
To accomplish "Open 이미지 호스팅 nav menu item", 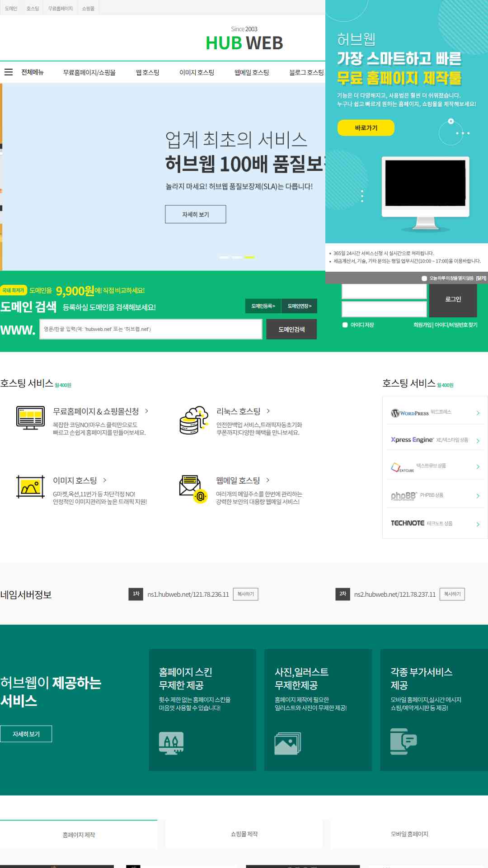I will 197,72.
